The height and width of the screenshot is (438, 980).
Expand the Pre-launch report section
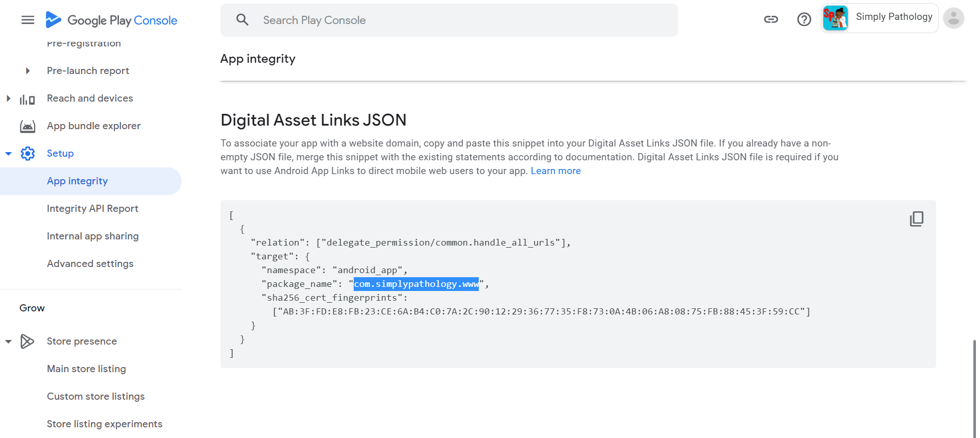[28, 71]
